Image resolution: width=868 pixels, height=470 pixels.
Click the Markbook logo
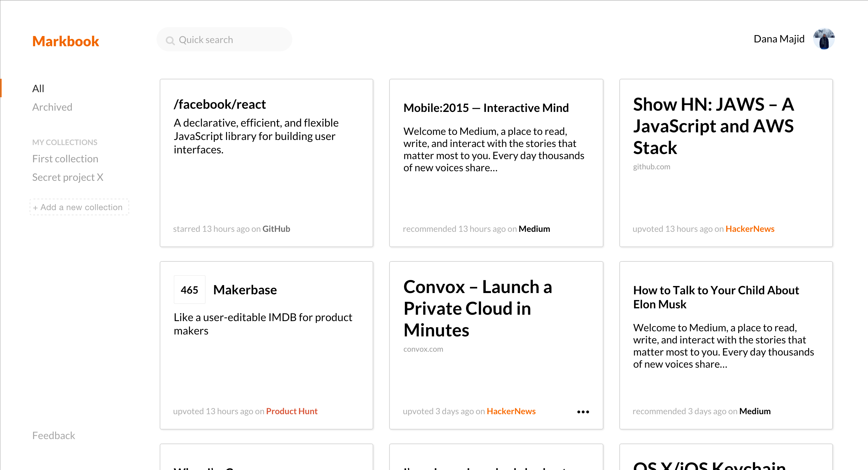point(65,41)
